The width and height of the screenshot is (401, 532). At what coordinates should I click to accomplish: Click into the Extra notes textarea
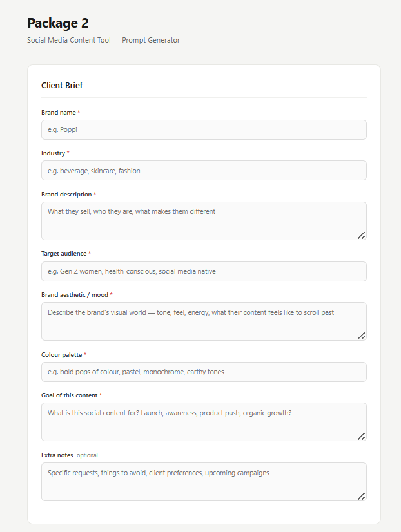tap(204, 482)
